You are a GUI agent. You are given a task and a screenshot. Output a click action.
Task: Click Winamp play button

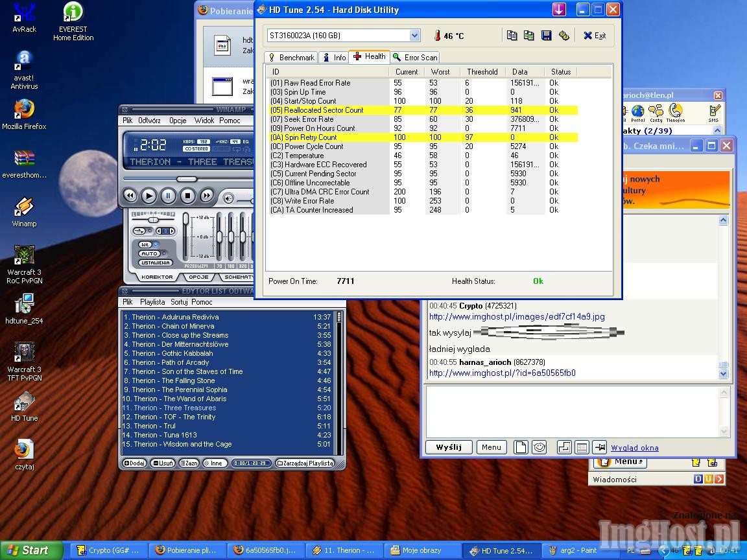coord(149,196)
